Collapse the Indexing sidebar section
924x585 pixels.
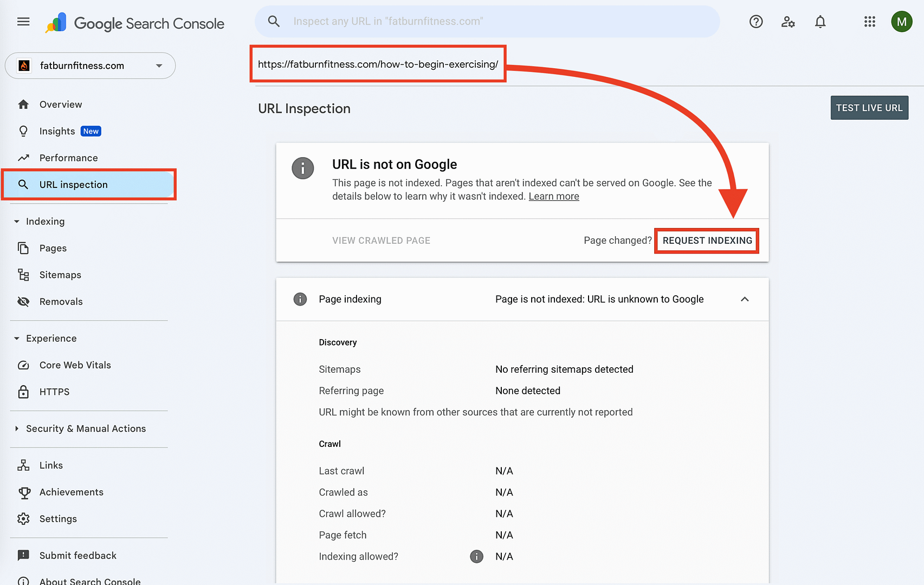tap(17, 222)
